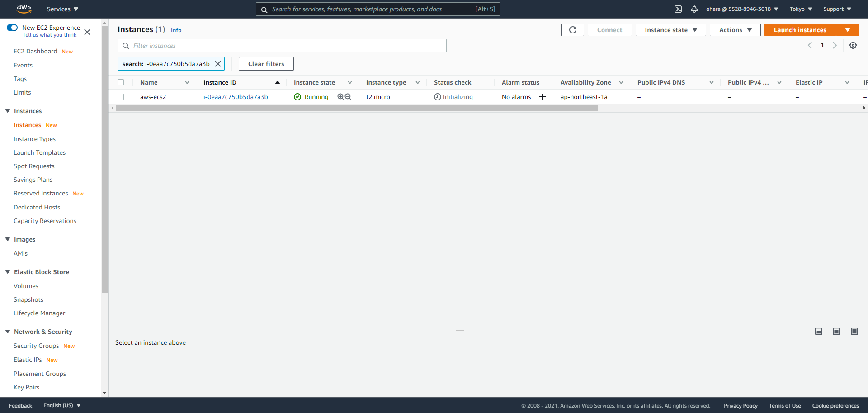Toggle the New EC2 Experience switch
Viewport: 868px width, 413px height.
(x=12, y=28)
